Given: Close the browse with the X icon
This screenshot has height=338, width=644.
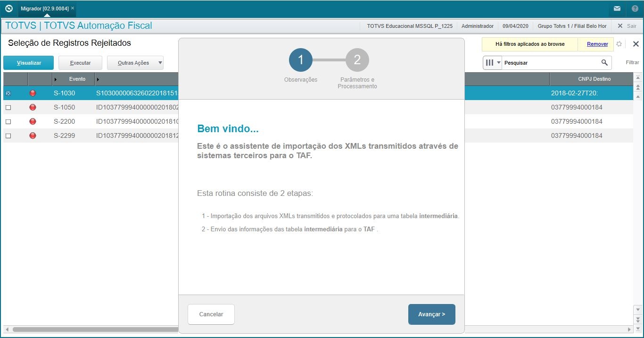Looking at the screenshot, I should 636,44.
